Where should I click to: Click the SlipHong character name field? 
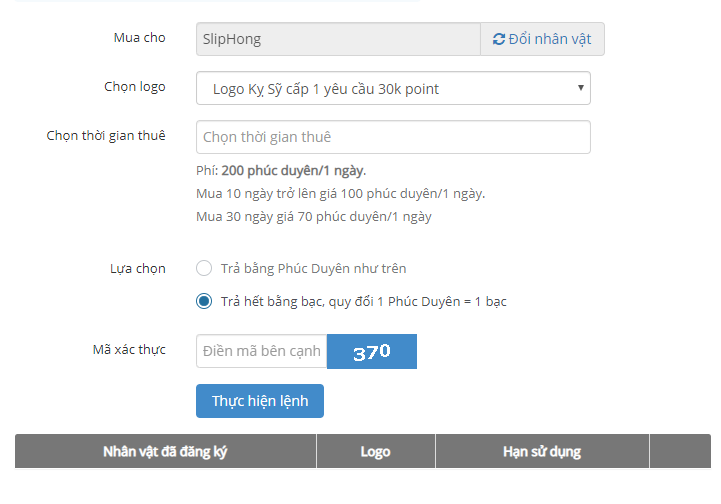point(338,39)
